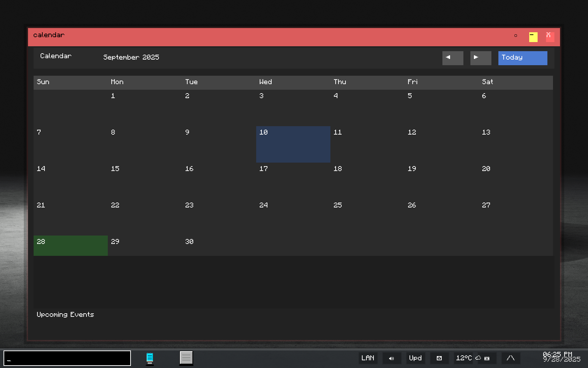The height and width of the screenshot is (368, 588).
Task: Focus the taskbar command input box
Action: coord(67,358)
